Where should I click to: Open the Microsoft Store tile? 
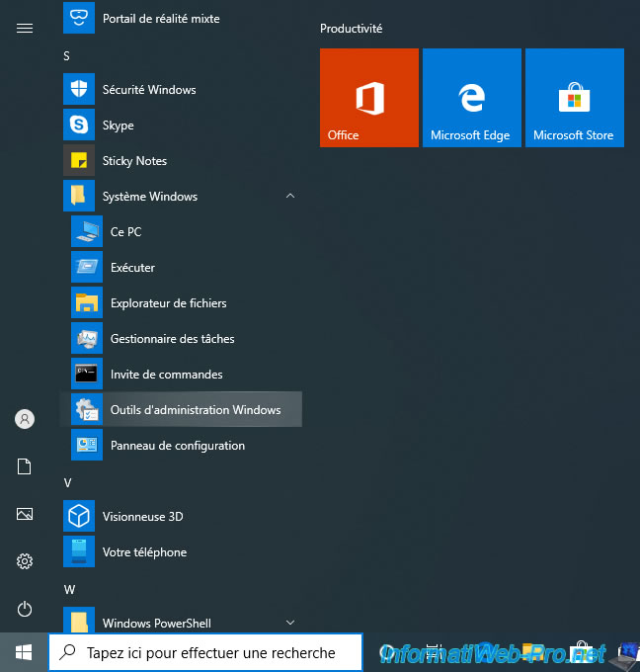point(575,98)
